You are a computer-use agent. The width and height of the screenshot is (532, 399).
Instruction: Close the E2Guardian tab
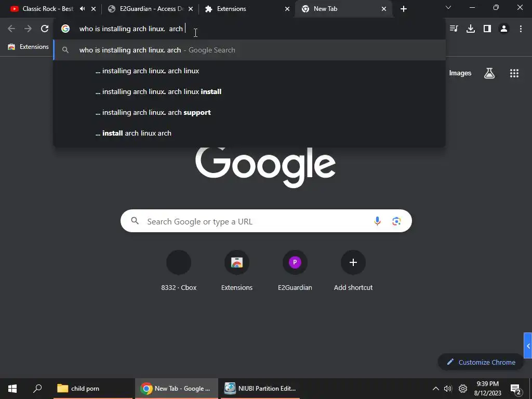191,9
